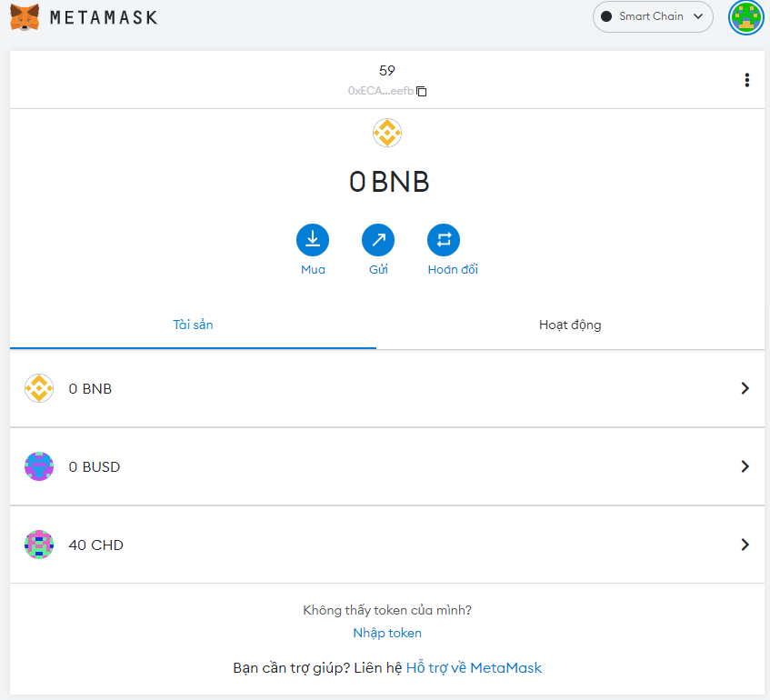770x700 pixels.
Task: Click the account name 59
Action: (387, 71)
